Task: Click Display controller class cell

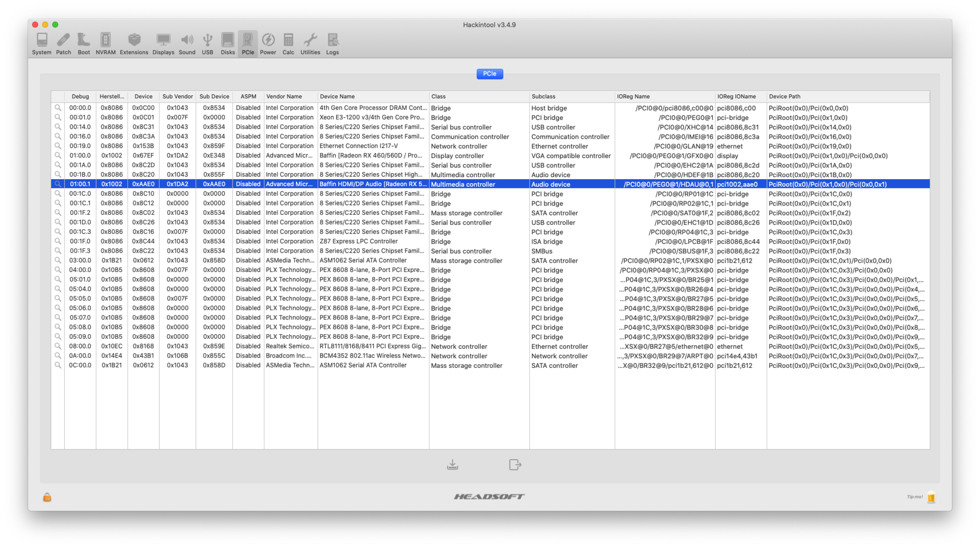Action: tap(457, 156)
